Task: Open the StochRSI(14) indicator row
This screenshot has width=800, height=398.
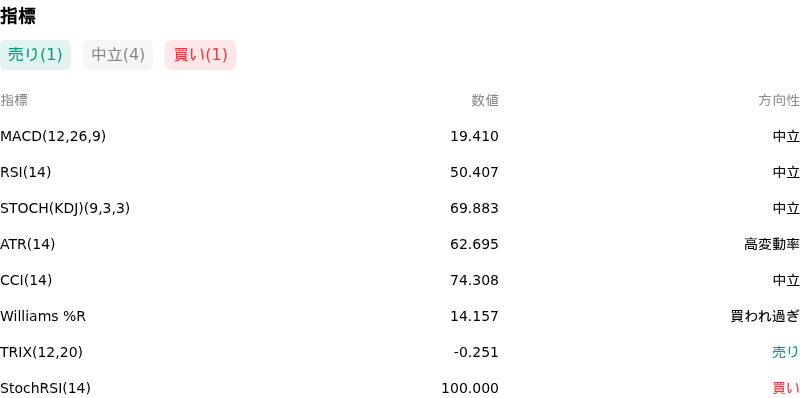Action: 400,388
